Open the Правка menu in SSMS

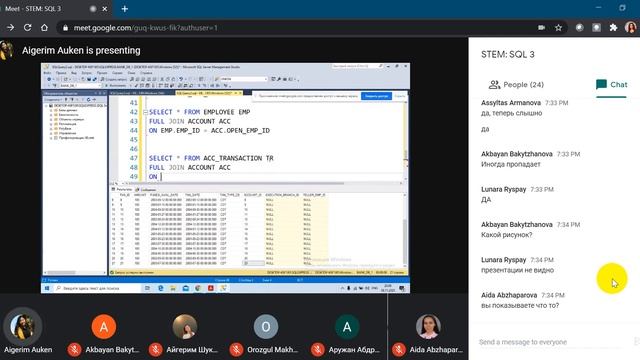click(61, 73)
